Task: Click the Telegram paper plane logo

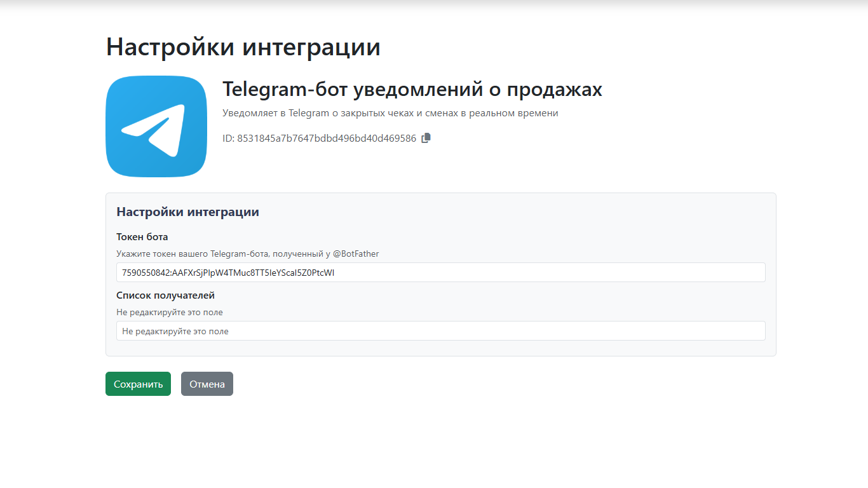Action: (156, 126)
